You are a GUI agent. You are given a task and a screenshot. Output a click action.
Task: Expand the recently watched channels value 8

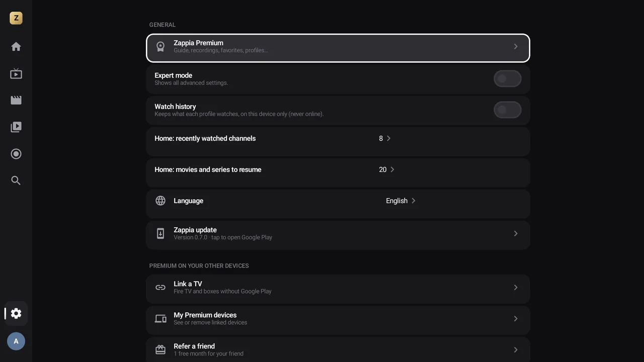coord(385,138)
